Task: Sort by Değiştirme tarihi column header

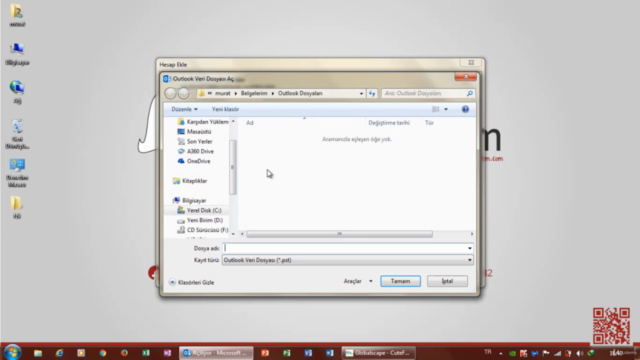Action: pos(389,122)
